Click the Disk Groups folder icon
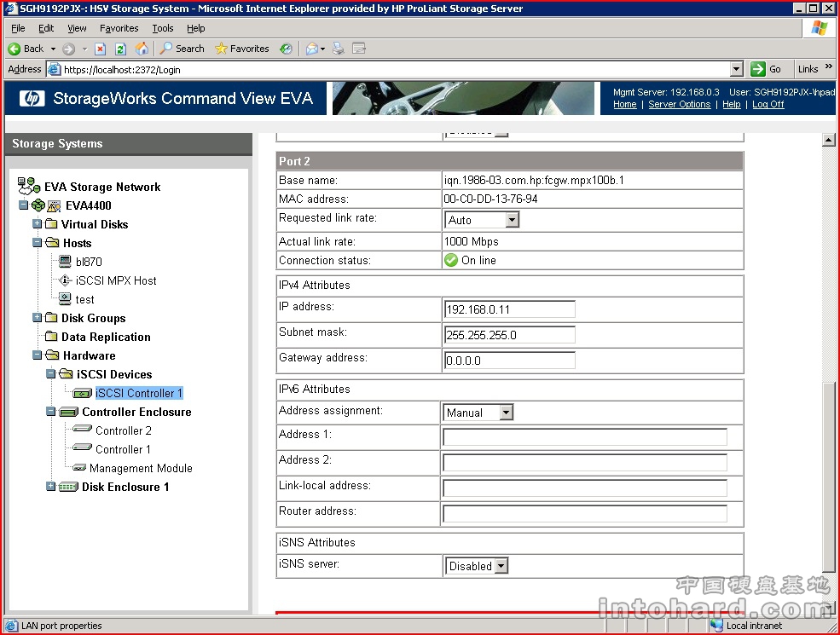 [51, 317]
